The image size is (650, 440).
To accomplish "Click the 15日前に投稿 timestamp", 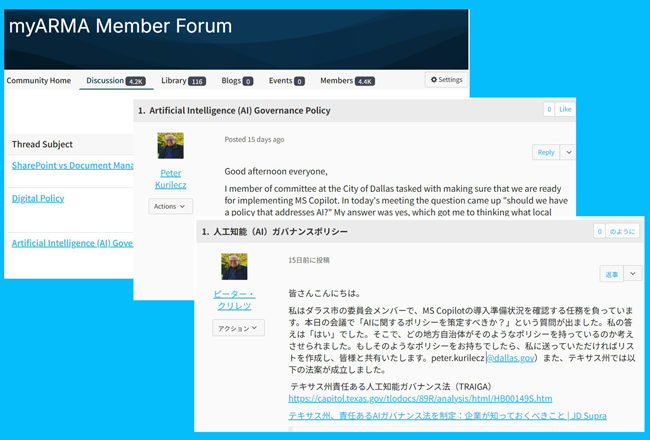I will pyautogui.click(x=309, y=260).
